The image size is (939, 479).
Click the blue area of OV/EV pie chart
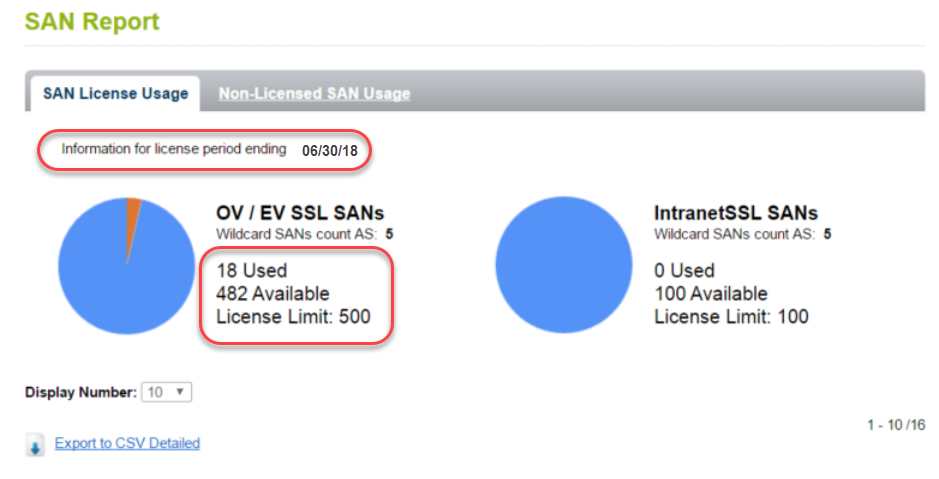[x=120, y=280]
